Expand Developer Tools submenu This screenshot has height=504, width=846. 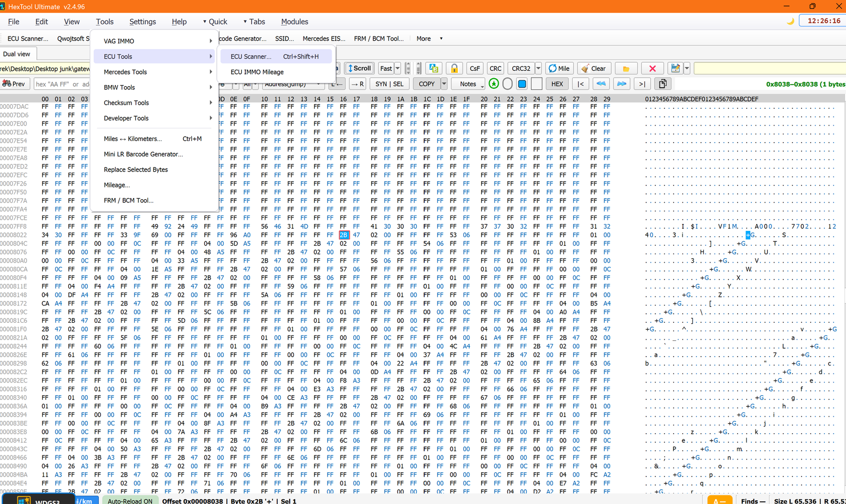tap(154, 118)
